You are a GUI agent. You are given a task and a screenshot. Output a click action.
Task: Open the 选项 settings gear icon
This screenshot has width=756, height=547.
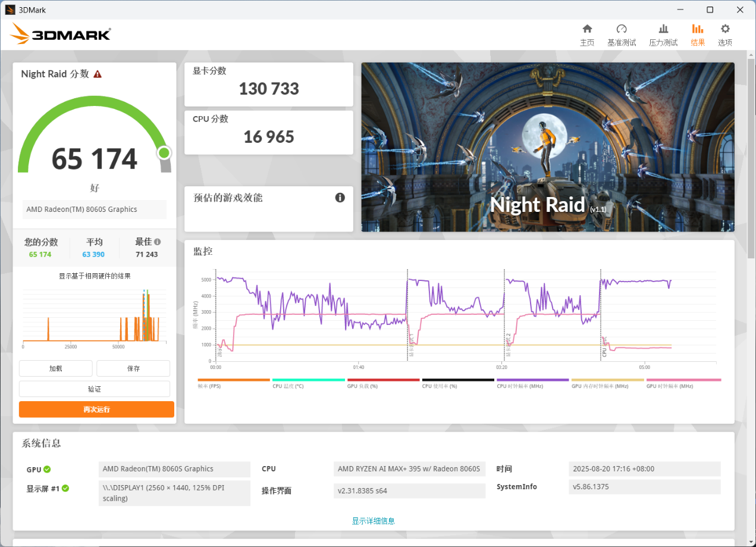point(724,29)
